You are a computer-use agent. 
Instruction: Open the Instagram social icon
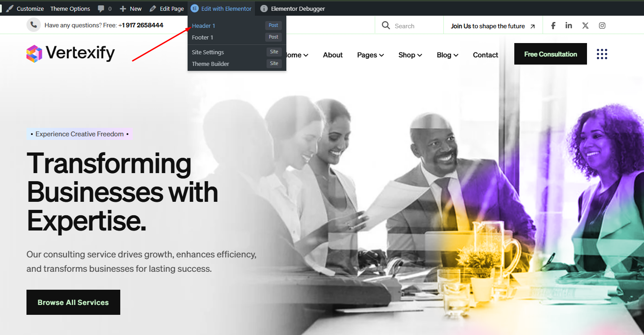(602, 26)
